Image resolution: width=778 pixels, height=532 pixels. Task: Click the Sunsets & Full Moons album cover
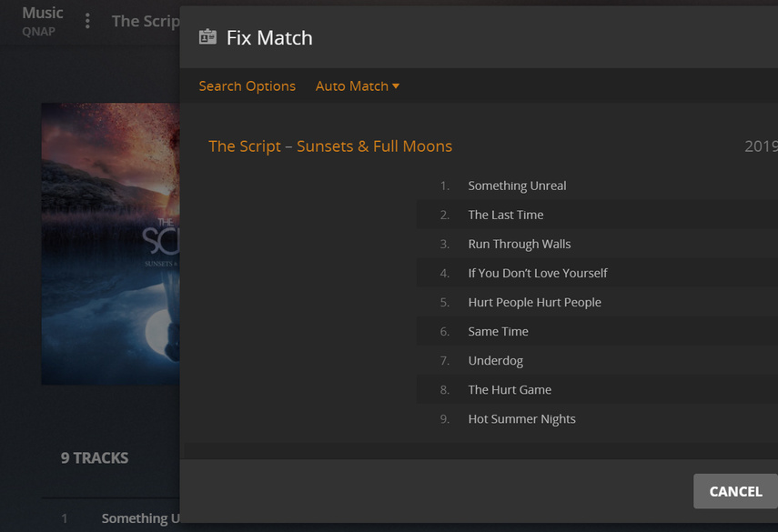(110, 244)
